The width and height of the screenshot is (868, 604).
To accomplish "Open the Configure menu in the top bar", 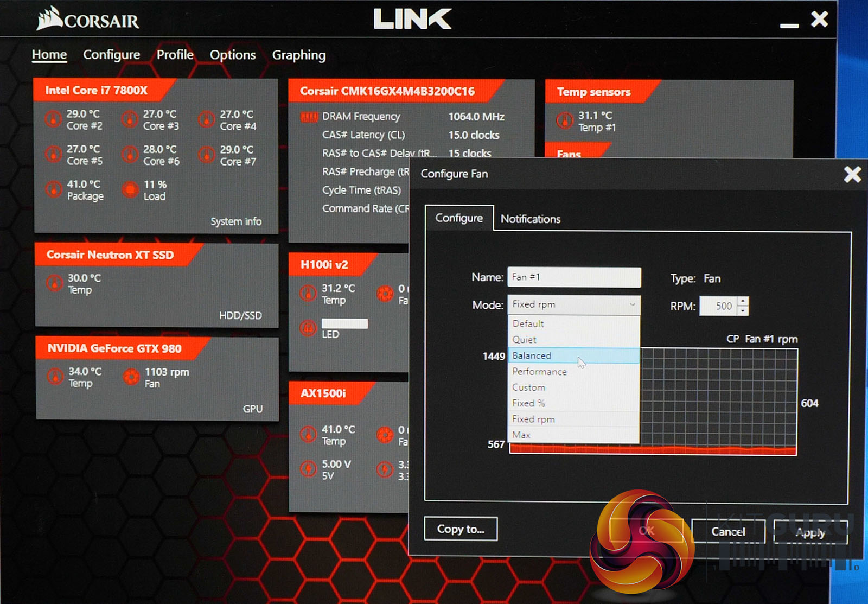I will pos(111,55).
